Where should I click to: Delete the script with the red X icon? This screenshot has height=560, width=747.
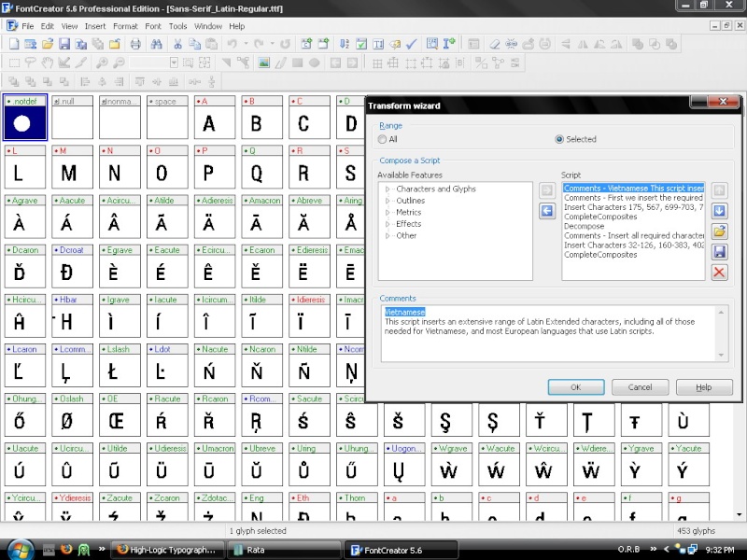(x=719, y=273)
